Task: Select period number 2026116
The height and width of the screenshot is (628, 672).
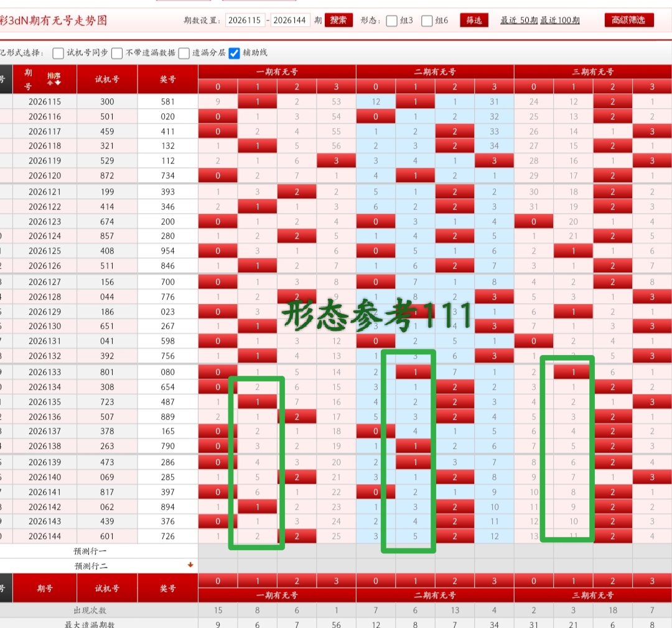Action: pos(45,116)
